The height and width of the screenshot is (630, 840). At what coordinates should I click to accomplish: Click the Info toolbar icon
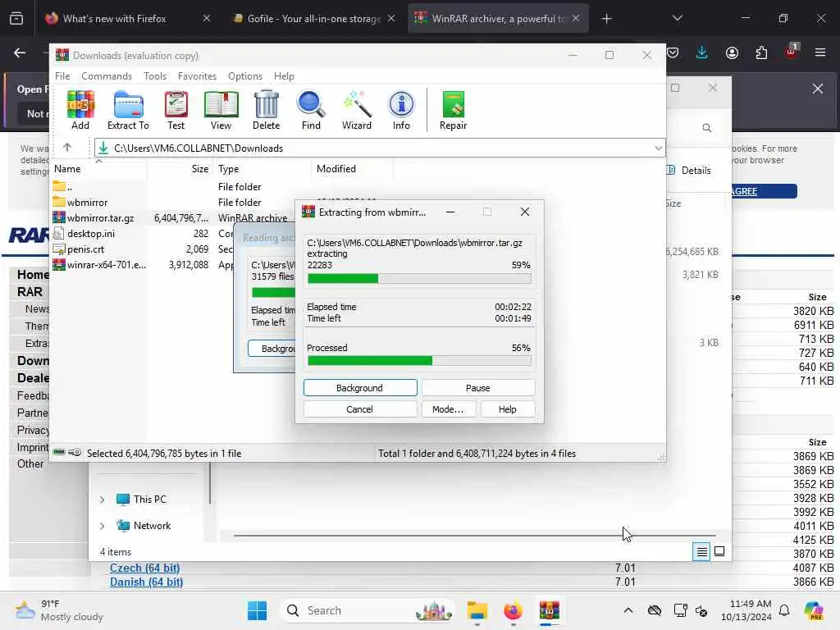tap(401, 111)
